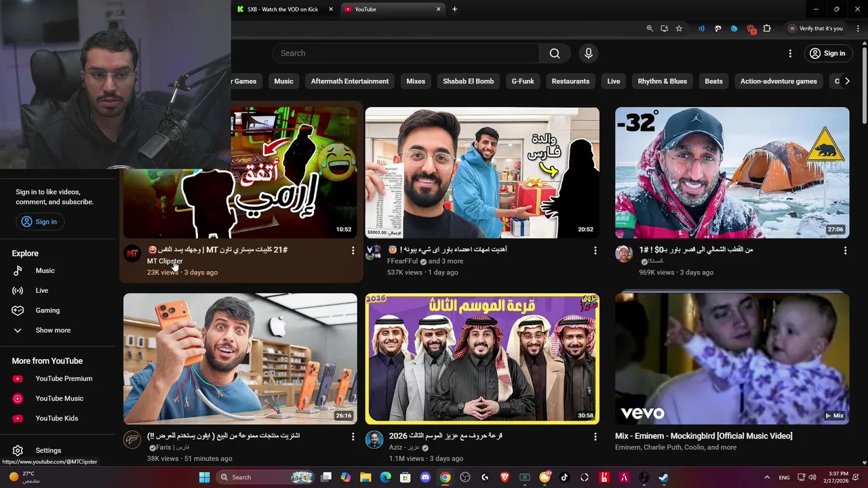
Task: Click the extension icon with red badge
Action: [x=751, y=28]
